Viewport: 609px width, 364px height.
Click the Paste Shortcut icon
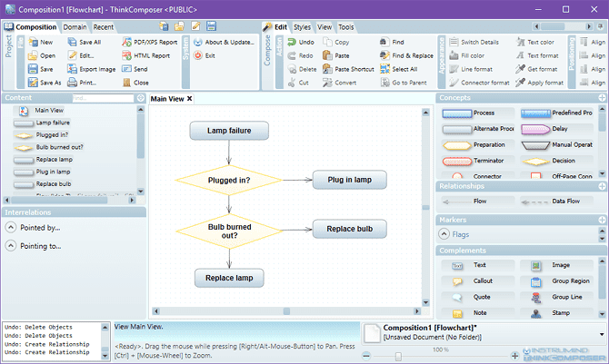[327, 69]
